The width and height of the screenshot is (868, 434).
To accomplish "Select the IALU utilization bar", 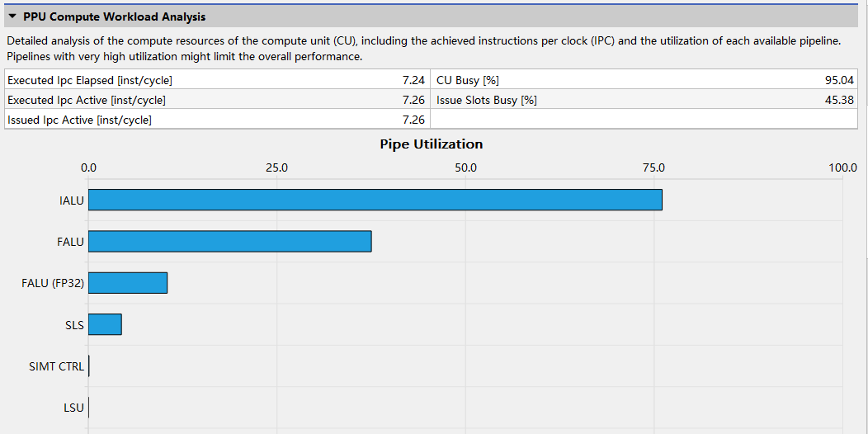I will (375, 200).
